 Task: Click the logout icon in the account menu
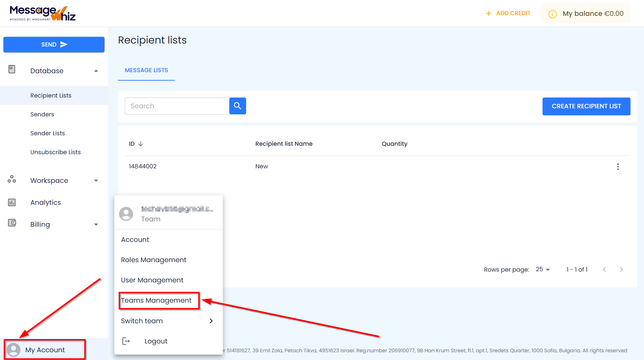[x=126, y=341]
